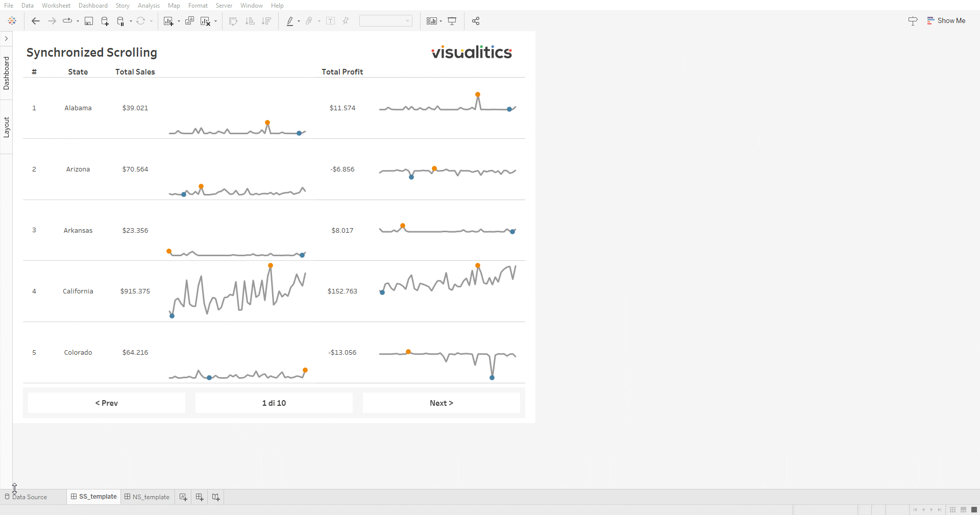Image resolution: width=980 pixels, height=515 pixels.
Task: Click the < Prev navigation button
Action: click(107, 403)
